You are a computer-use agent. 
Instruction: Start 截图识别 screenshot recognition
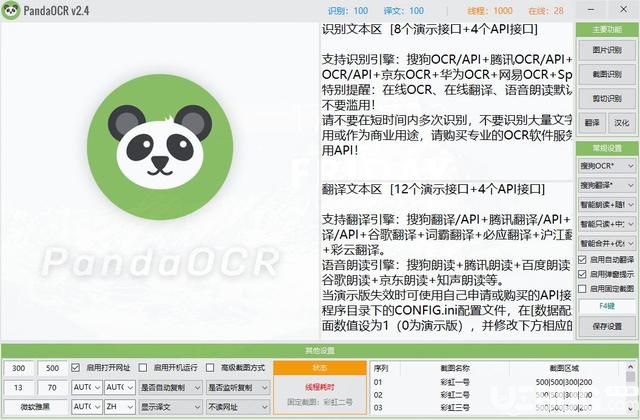pyautogui.click(x=607, y=74)
